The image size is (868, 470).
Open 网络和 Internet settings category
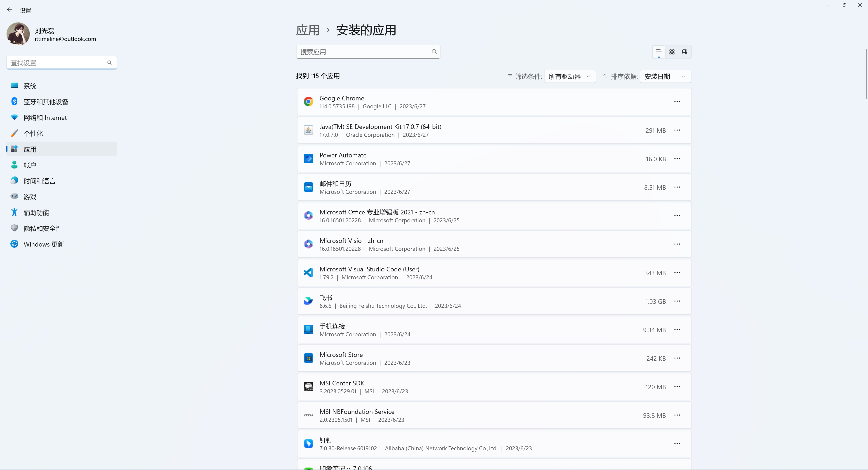[62, 117]
